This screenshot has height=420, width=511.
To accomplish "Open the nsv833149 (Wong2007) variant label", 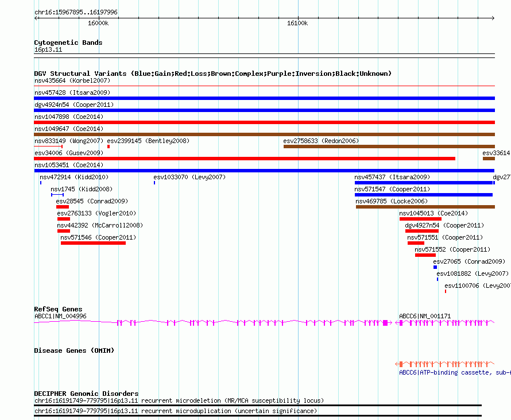I will pos(69,141).
